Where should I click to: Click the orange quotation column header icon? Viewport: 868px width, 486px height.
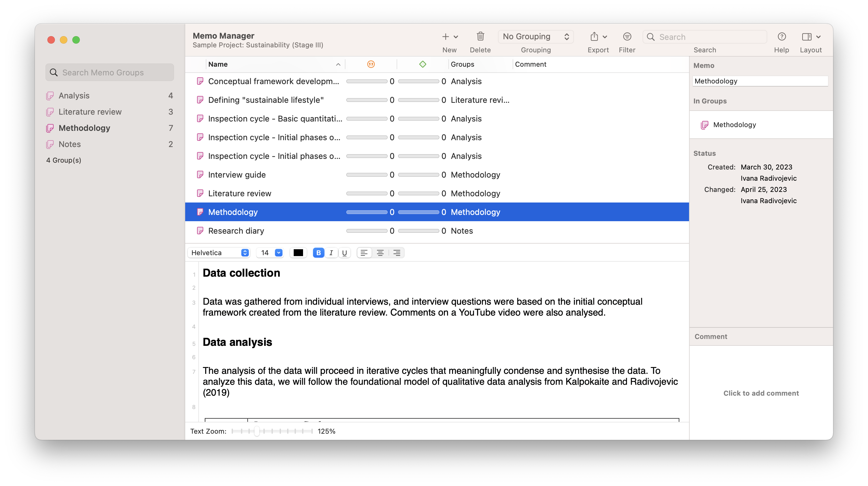click(371, 64)
